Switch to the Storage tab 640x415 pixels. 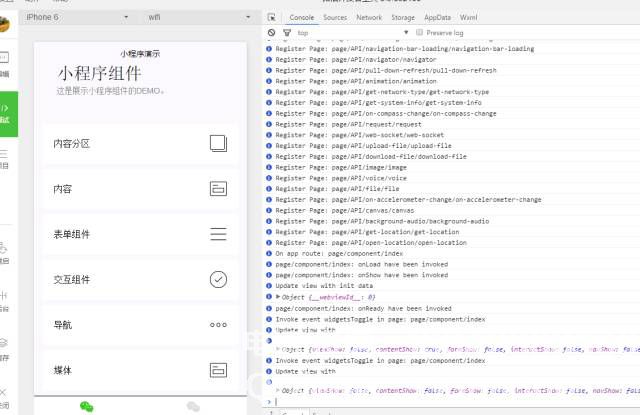[403, 18]
